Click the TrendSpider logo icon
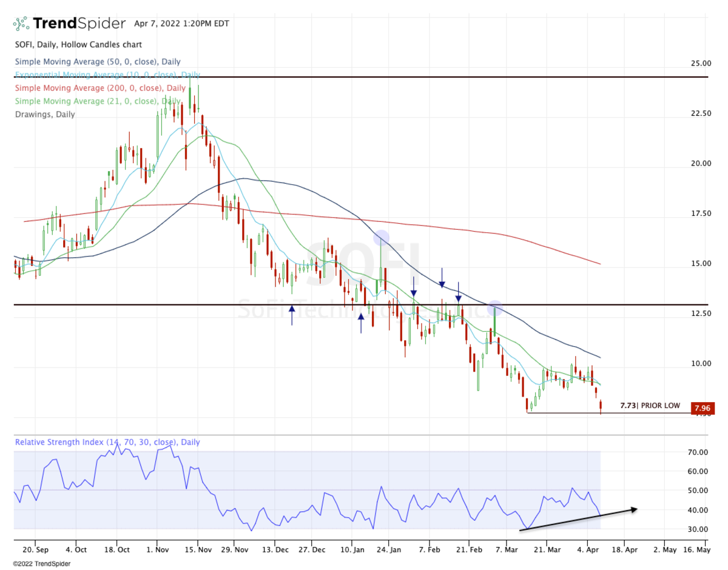Viewport: 728px width, 570px height. pyautogui.click(x=21, y=24)
